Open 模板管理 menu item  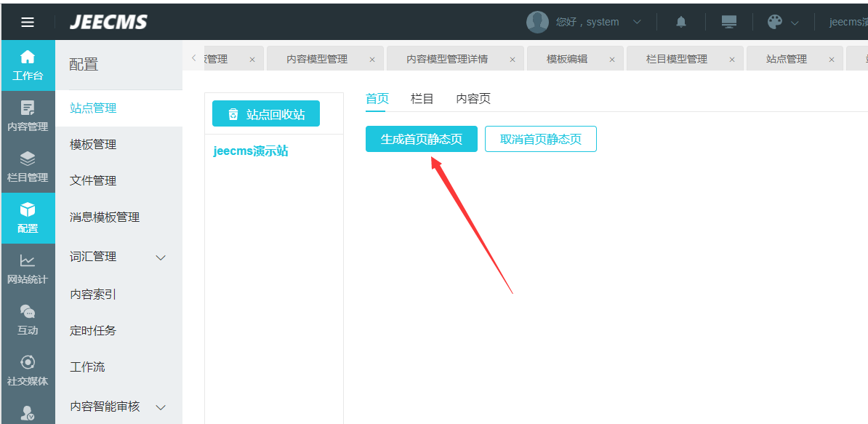pyautogui.click(x=118, y=145)
